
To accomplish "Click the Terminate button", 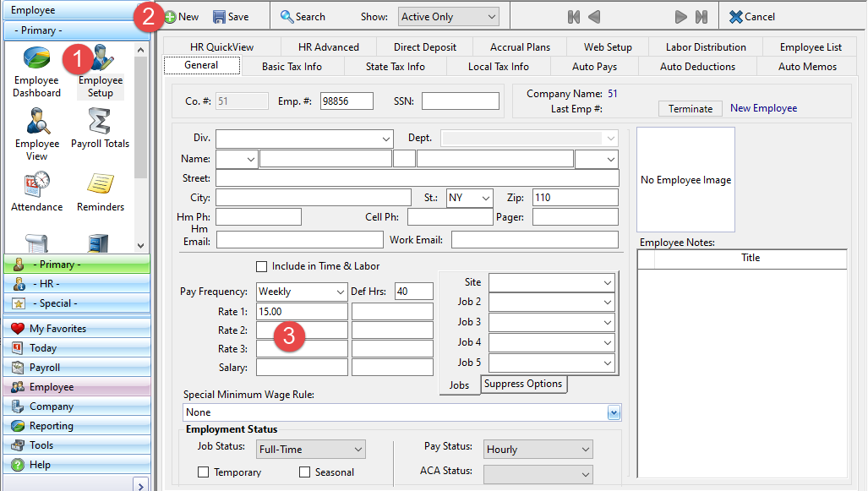I will coord(691,108).
